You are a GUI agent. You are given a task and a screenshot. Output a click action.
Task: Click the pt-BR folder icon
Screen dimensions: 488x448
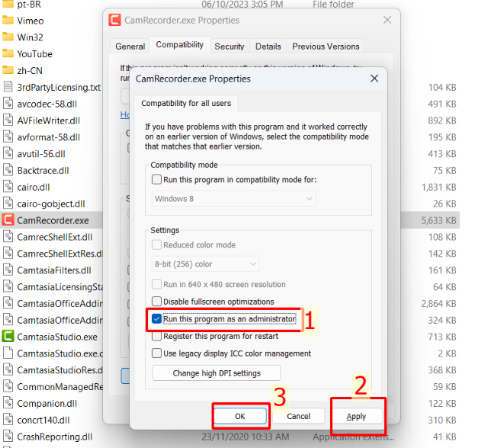point(8,4)
